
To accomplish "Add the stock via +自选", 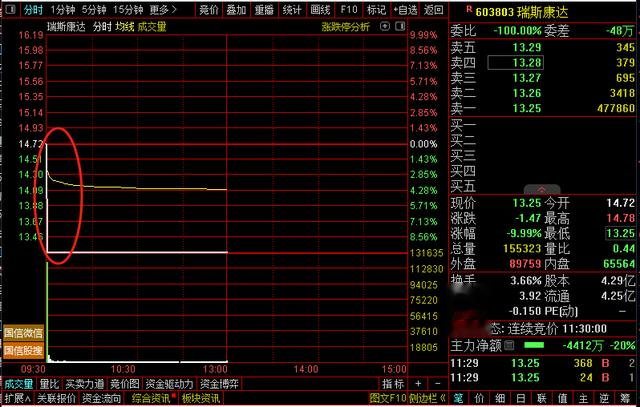I will (x=406, y=9).
